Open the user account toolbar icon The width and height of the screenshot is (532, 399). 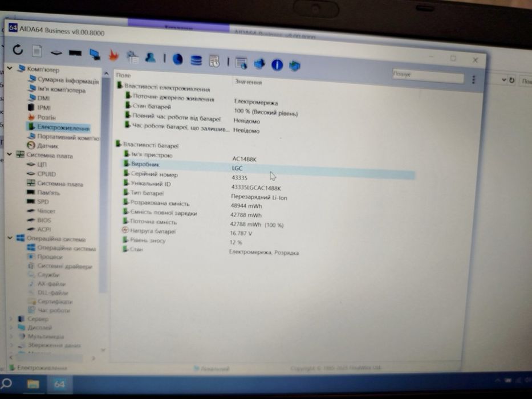(151, 58)
